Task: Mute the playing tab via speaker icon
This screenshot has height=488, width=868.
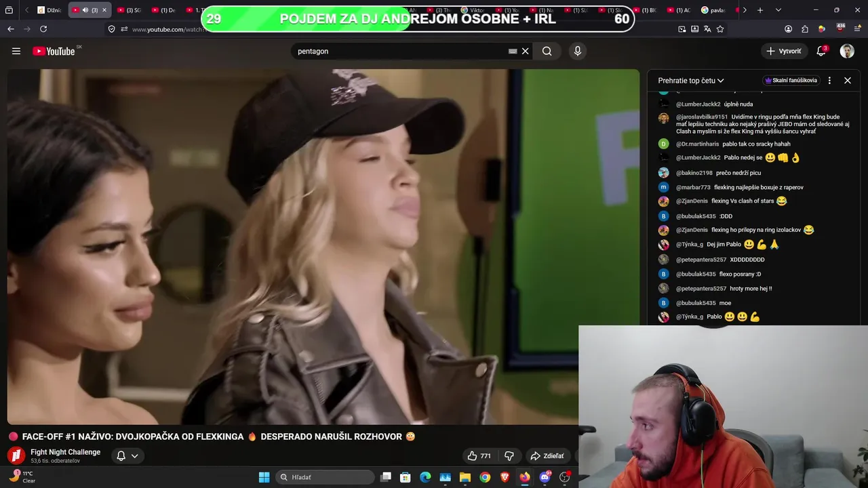Action: tap(85, 10)
